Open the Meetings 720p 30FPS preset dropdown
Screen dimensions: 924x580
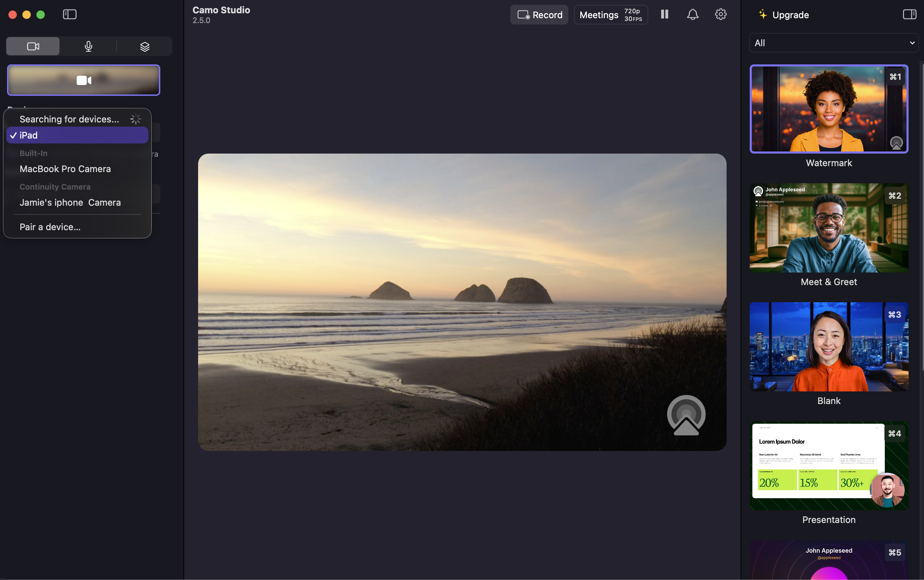click(610, 15)
